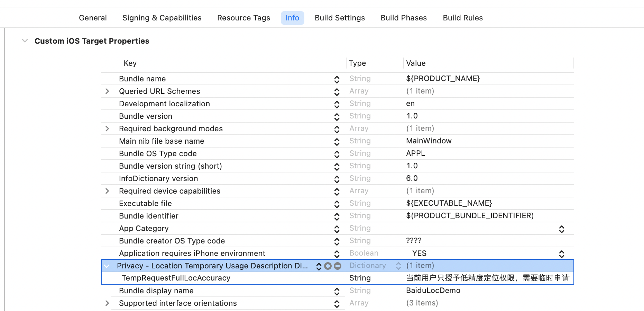The image size is (644, 311).
Task: Expand Supported interface orientations array
Action: pyautogui.click(x=107, y=303)
